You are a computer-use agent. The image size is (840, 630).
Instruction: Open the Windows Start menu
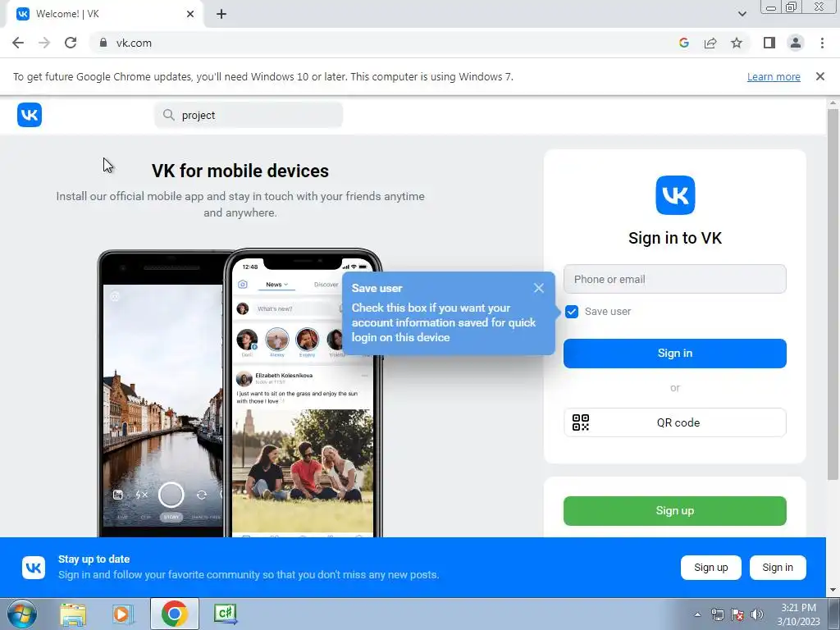click(21, 614)
